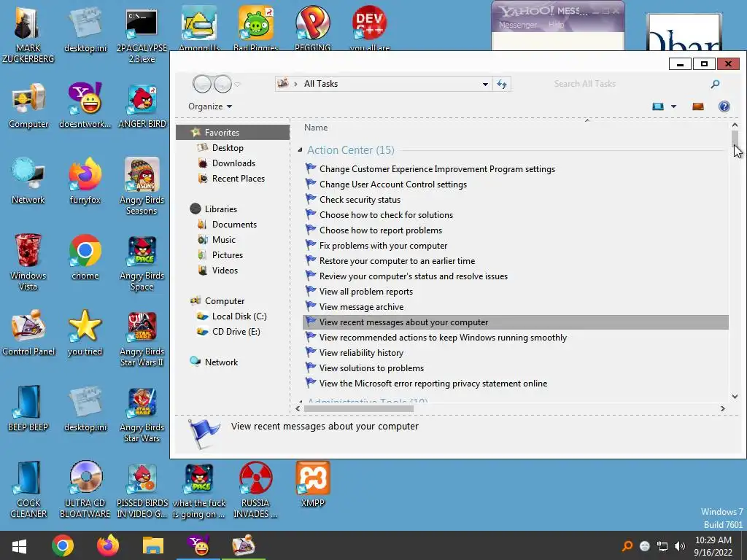Select Downloads in the navigation pane
Image resolution: width=747 pixels, height=560 pixels.
click(x=233, y=163)
